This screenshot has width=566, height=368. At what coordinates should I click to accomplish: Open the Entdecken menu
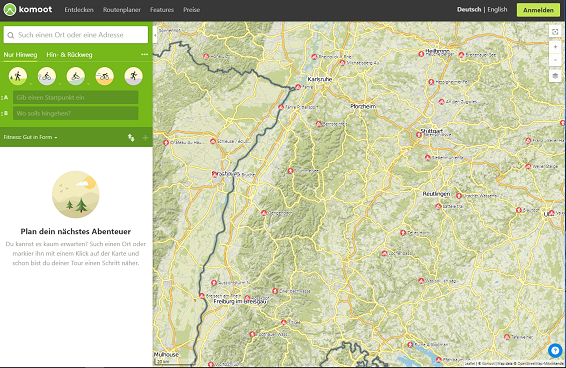point(79,10)
